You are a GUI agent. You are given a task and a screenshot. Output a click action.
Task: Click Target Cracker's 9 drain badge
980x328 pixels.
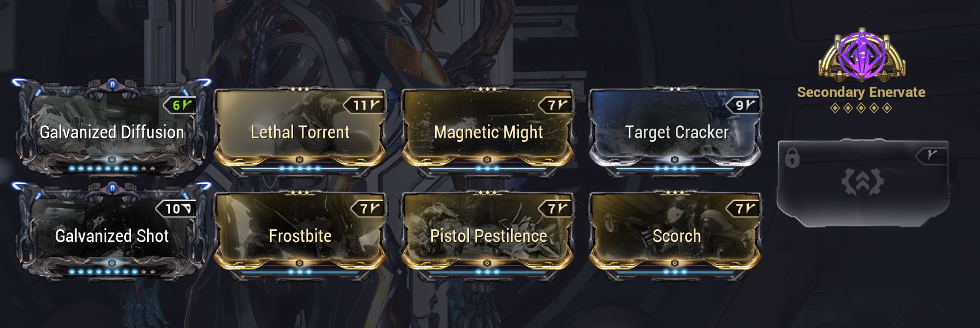coord(744,105)
